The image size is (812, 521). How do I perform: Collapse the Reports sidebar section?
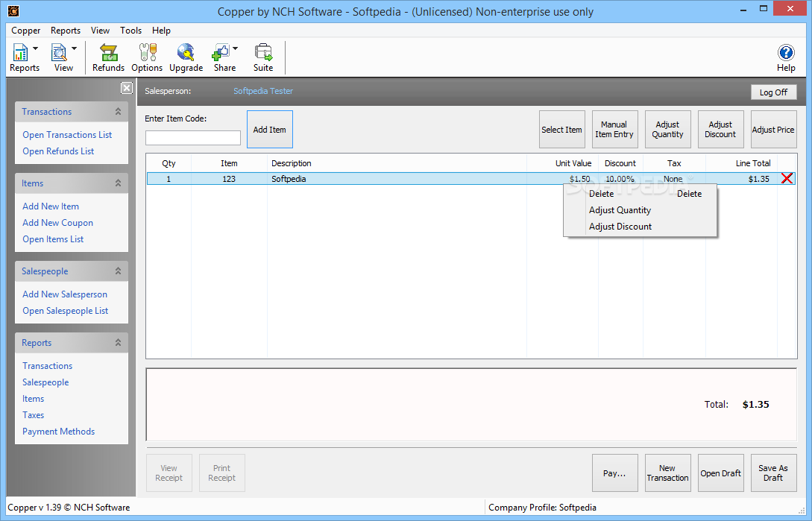pos(118,342)
